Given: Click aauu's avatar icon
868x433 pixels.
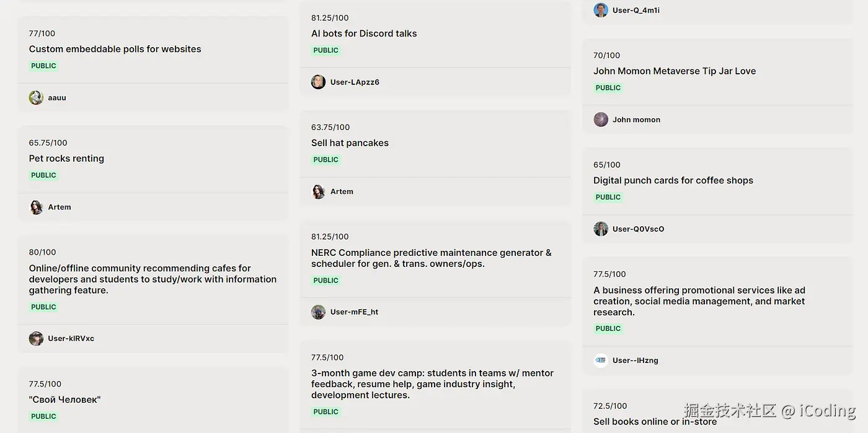Looking at the screenshot, I should coord(36,98).
